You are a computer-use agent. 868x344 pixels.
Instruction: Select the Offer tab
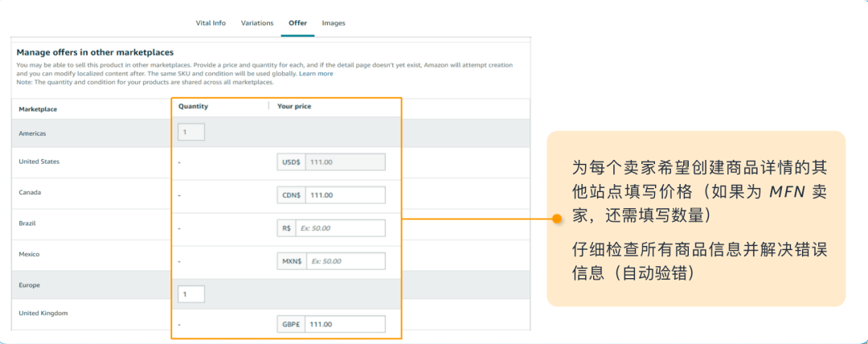(x=297, y=23)
